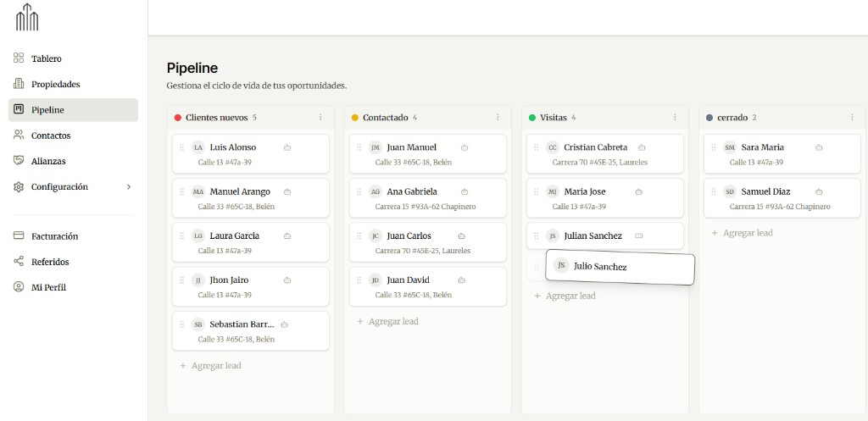Click the bot icon next to Cristian Cabreta

click(x=642, y=147)
